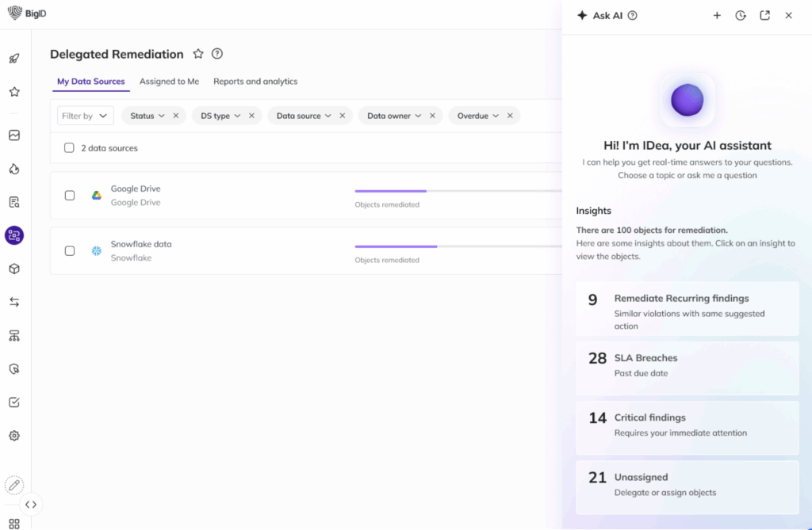Switch to Assigned to Me tab
Image resolution: width=812 pixels, height=530 pixels.
pyautogui.click(x=169, y=82)
